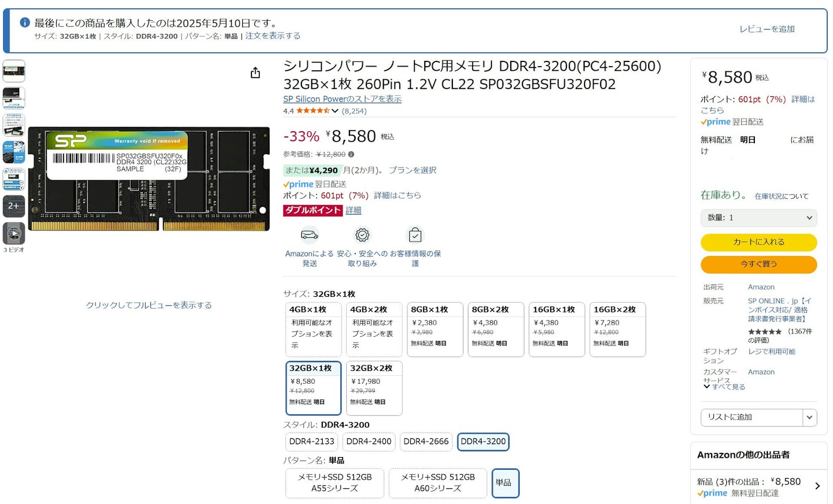Click 新品 (3)件の出品 offer text
Viewport: 833px width, 504px height.
click(x=731, y=482)
